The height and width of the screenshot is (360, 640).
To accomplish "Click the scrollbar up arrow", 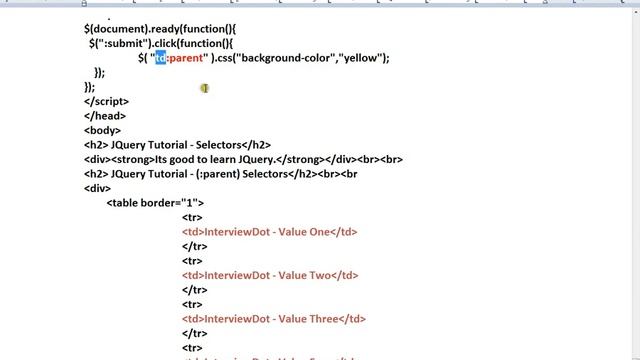I will coord(636,12).
